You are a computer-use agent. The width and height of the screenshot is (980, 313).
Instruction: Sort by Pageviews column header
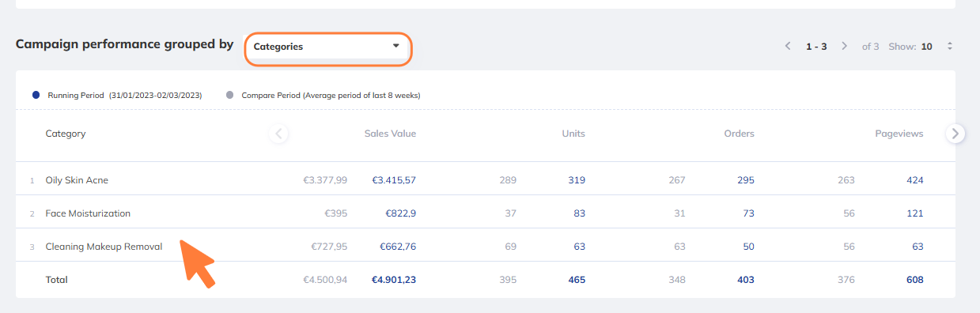[x=899, y=134]
